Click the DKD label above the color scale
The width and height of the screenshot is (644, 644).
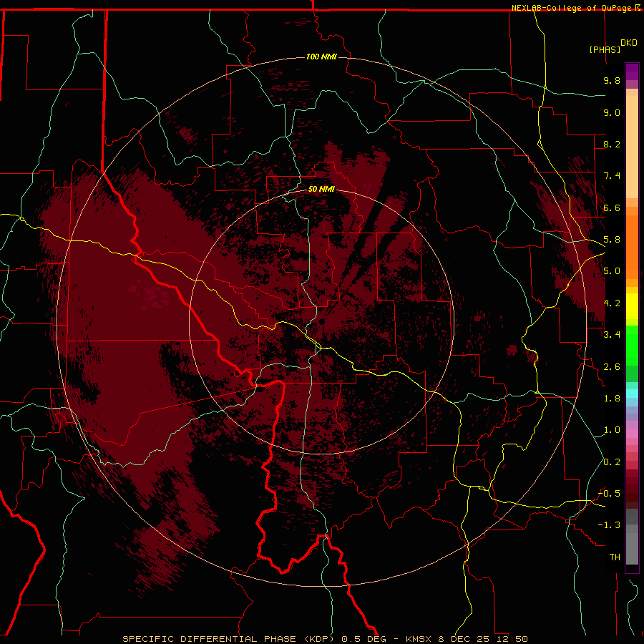click(x=629, y=43)
